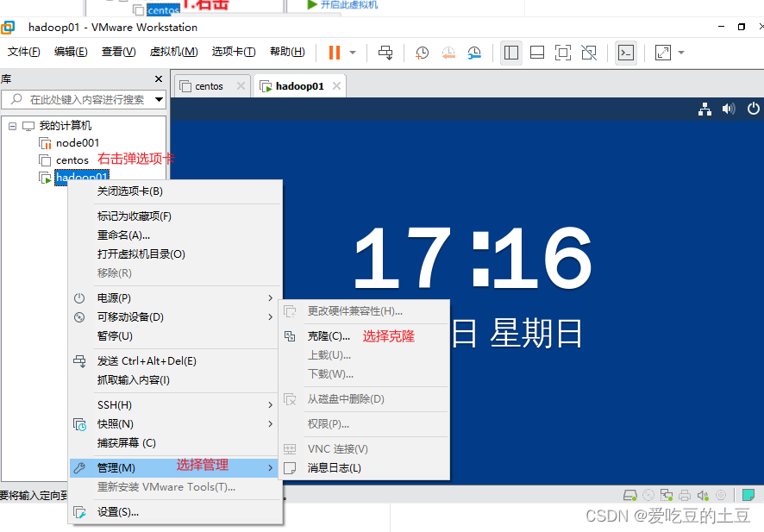The image size is (764, 532).
Task: Take a snapshot with the clock-plus icon
Action: coord(422,53)
